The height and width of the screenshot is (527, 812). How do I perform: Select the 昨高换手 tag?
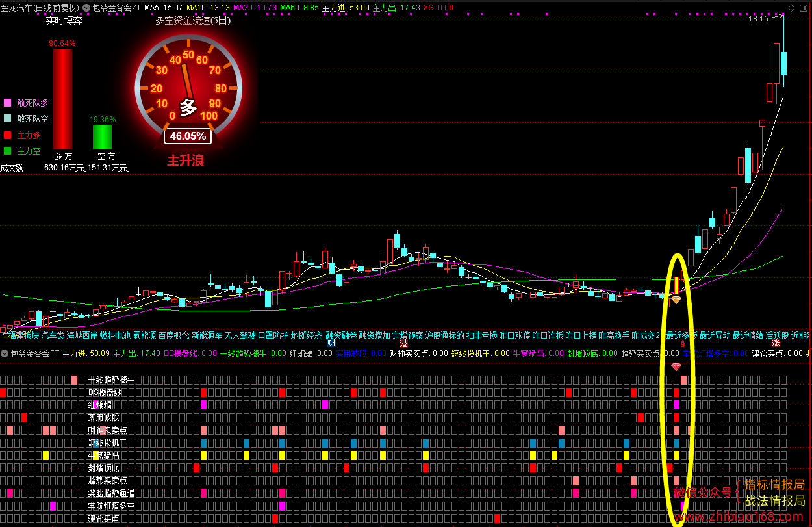click(615, 336)
